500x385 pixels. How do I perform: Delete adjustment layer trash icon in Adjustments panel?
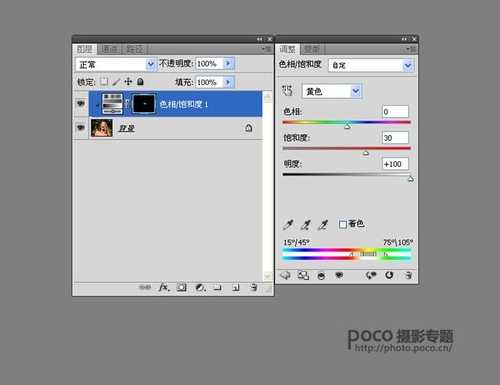408,275
